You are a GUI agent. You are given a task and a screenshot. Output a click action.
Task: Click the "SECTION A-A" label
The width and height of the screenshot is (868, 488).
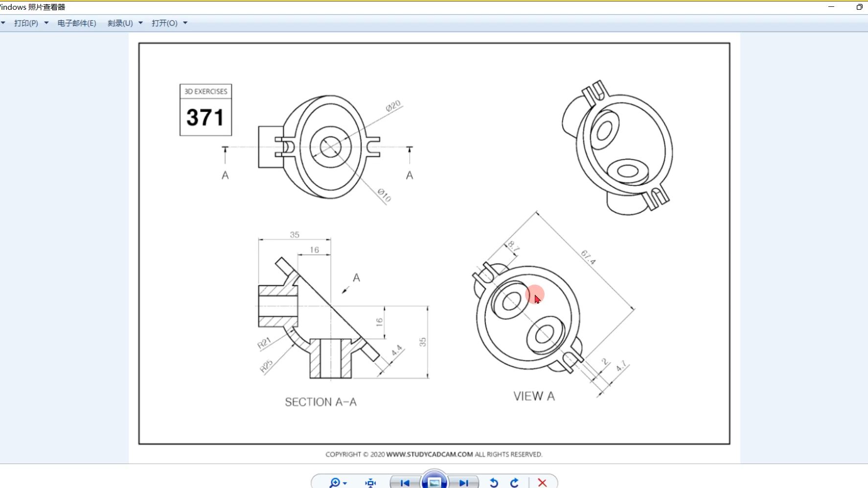pyautogui.click(x=320, y=402)
